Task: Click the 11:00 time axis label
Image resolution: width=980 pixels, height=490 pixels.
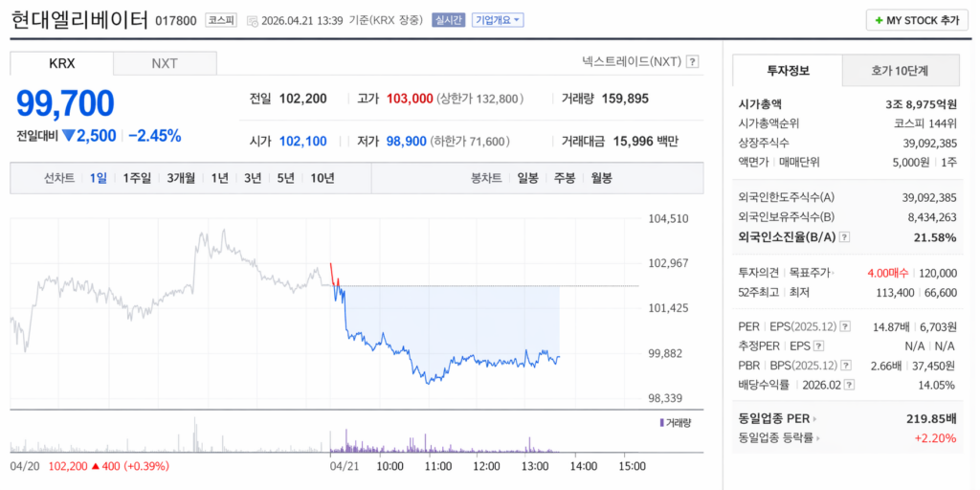Action: [x=438, y=466]
